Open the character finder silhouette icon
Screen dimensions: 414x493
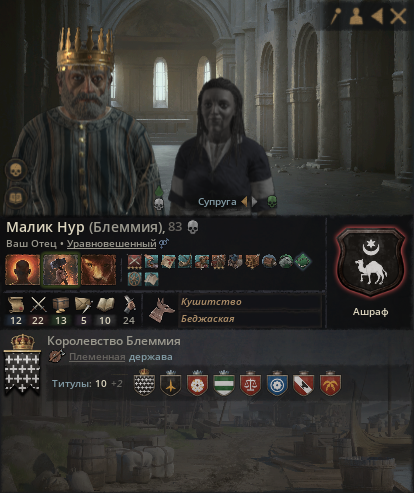(356, 16)
